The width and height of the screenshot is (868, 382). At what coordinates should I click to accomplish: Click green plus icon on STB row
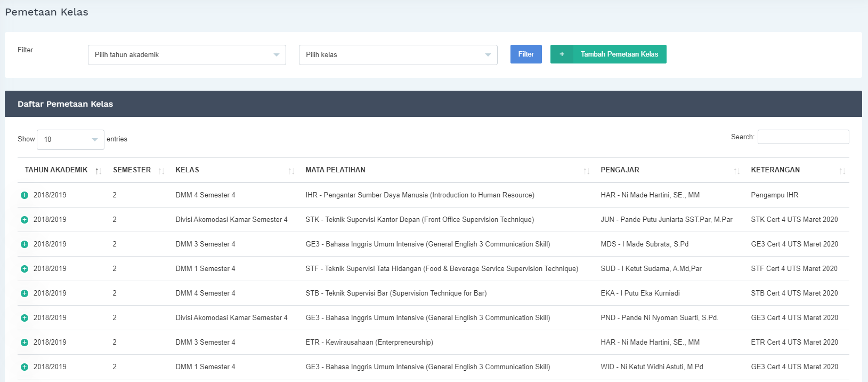tap(25, 293)
